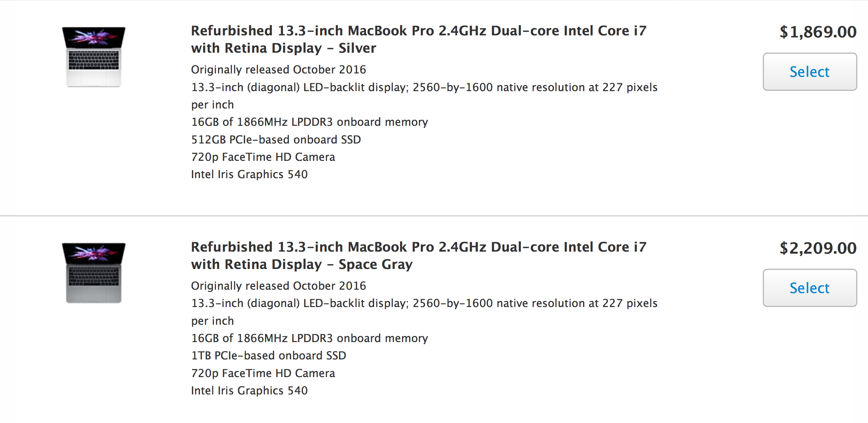This screenshot has width=868, height=423.
Task: Click the Silver model's FaceTime HD Camera line
Action: click(263, 157)
